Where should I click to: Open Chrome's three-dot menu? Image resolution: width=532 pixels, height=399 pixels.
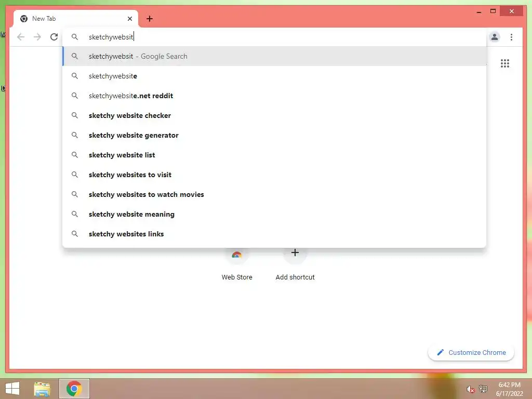(511, 37)
